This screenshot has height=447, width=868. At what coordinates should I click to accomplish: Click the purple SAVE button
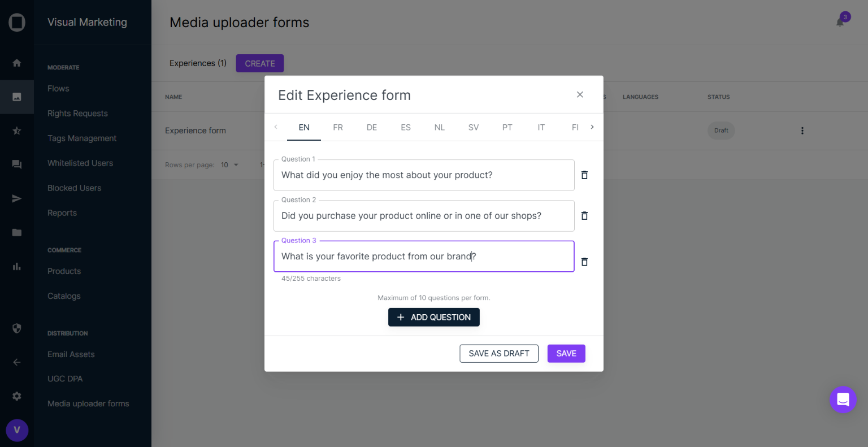566,353
